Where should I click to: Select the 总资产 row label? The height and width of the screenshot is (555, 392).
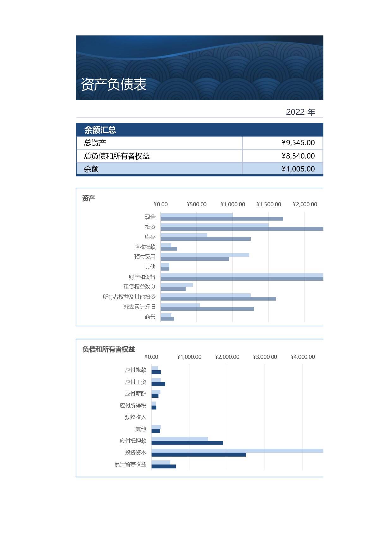(x=95, y=143)
